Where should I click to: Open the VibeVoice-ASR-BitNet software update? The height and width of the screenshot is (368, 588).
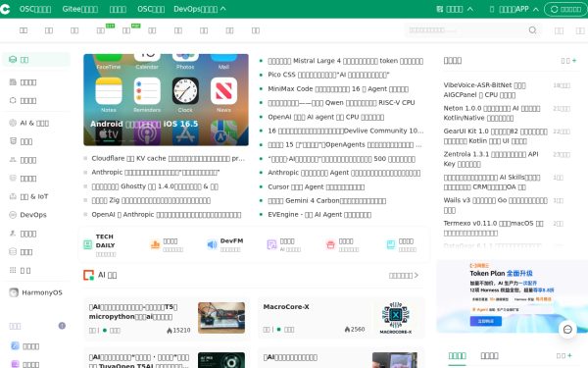coord(484,90)
